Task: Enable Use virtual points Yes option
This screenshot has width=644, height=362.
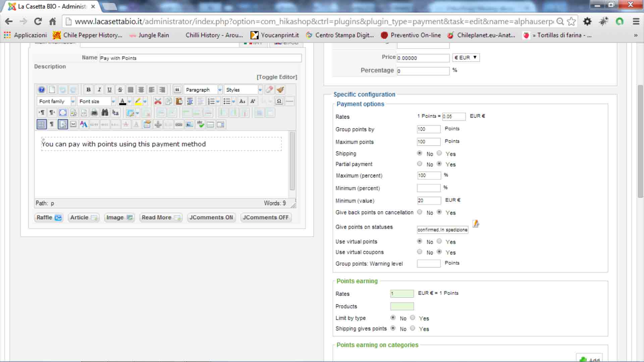Action: click(439, 241)
